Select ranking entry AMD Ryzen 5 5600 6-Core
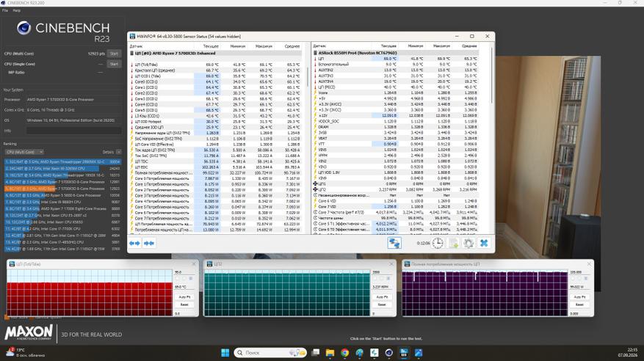The height and width of the screenshot is (361, 644). point(62,195)
